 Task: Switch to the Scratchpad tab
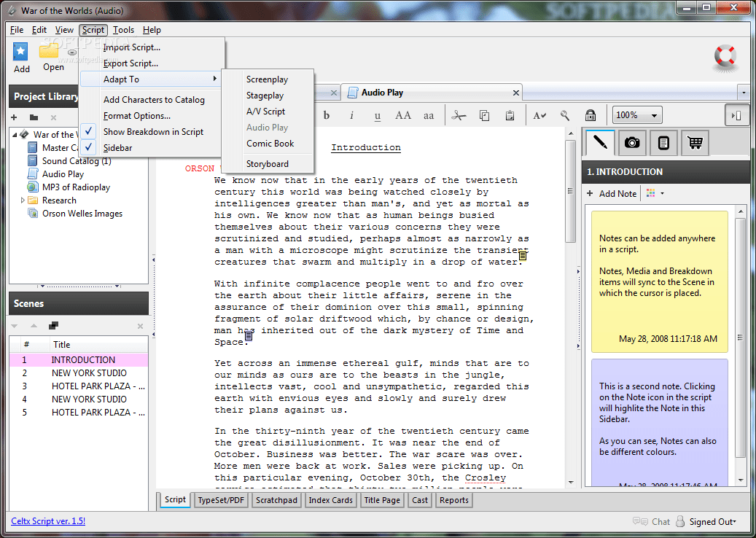point(276,500)
